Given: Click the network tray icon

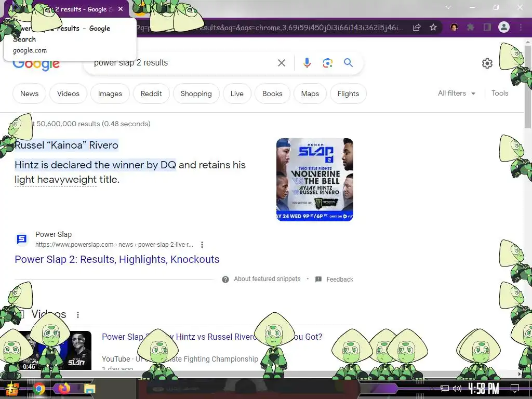Looking at the screenshot, I should click(445, 389).
